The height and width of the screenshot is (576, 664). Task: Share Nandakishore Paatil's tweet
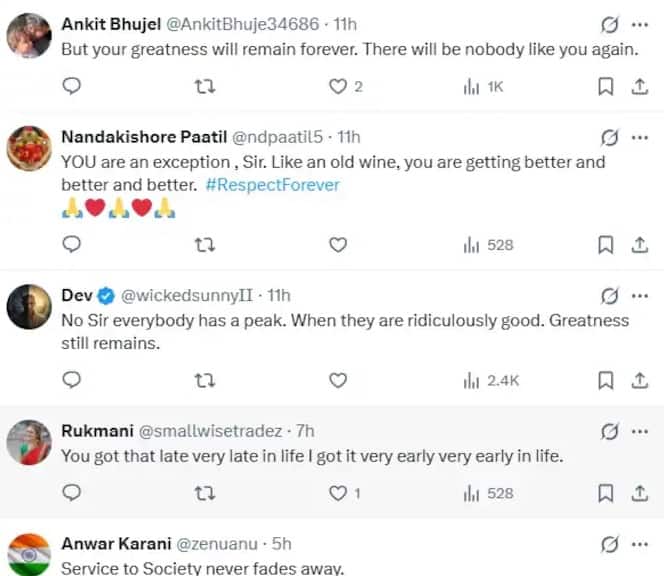coord(640,245)
